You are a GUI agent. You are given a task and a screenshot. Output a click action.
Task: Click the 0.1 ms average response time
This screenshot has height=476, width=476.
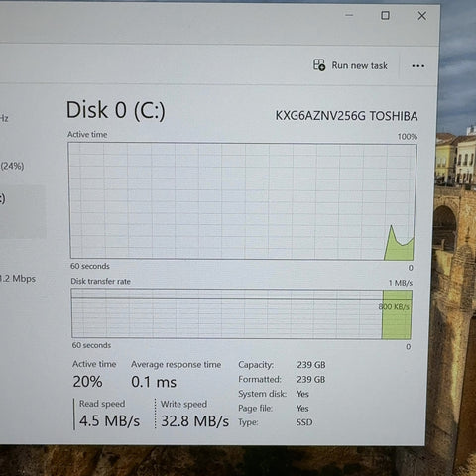154,382
